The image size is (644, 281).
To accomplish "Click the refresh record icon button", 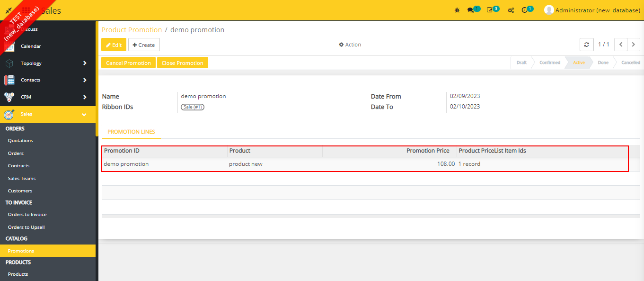I will pos(586,45).
